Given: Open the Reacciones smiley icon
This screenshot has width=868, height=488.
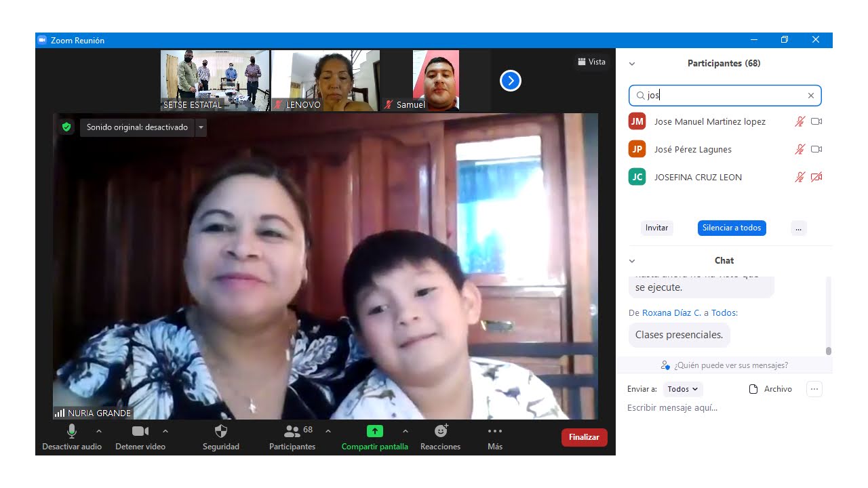Looking at the screenshot, I should tap(441, 431).
